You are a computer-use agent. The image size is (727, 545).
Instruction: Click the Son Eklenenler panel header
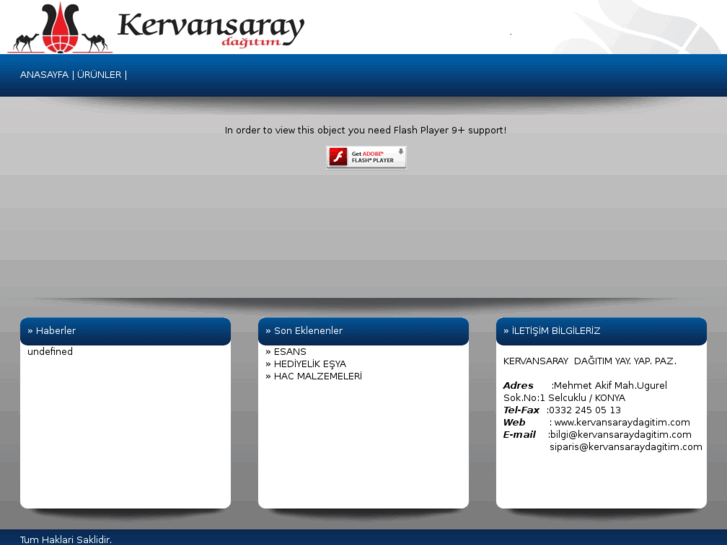pyautogui.click(x=364, y=331)
